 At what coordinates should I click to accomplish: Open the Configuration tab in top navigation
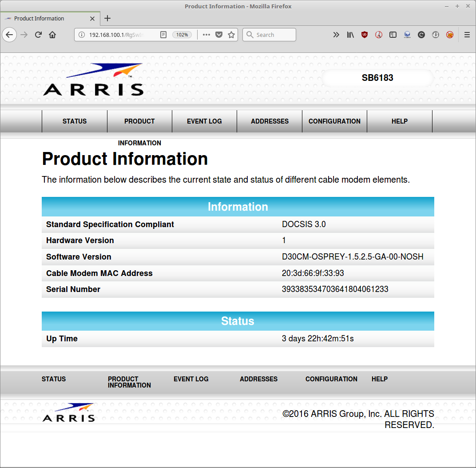pos(334,121)
